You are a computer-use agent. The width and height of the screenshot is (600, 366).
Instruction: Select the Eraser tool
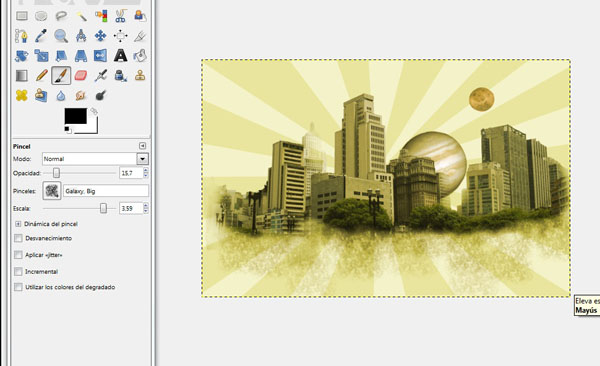tap(81, 75)
